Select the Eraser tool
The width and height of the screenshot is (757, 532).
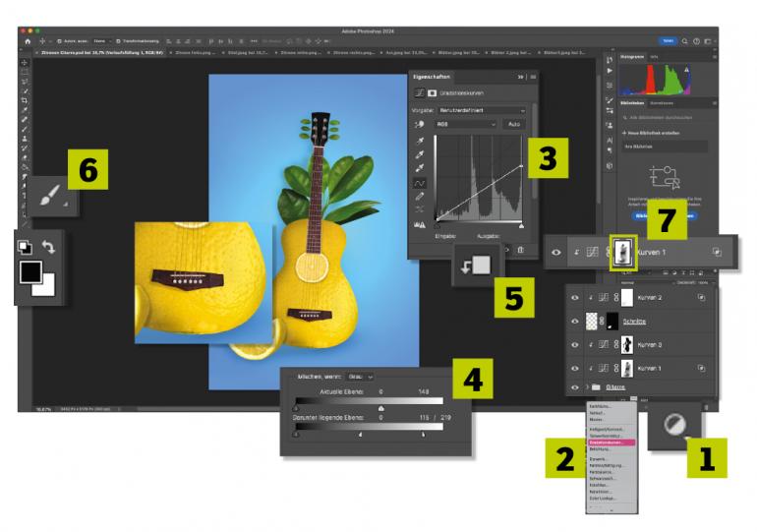[x=25, y=157]
